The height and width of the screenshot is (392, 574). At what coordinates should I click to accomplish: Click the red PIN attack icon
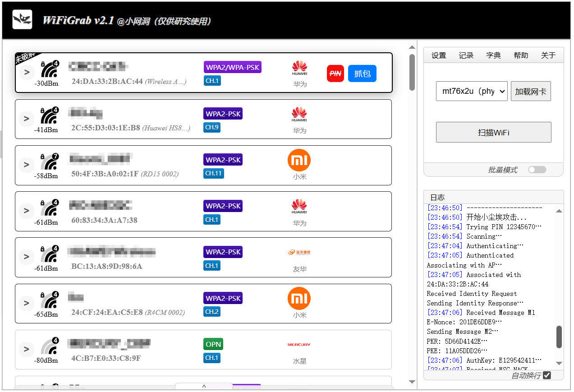point(335,74)
